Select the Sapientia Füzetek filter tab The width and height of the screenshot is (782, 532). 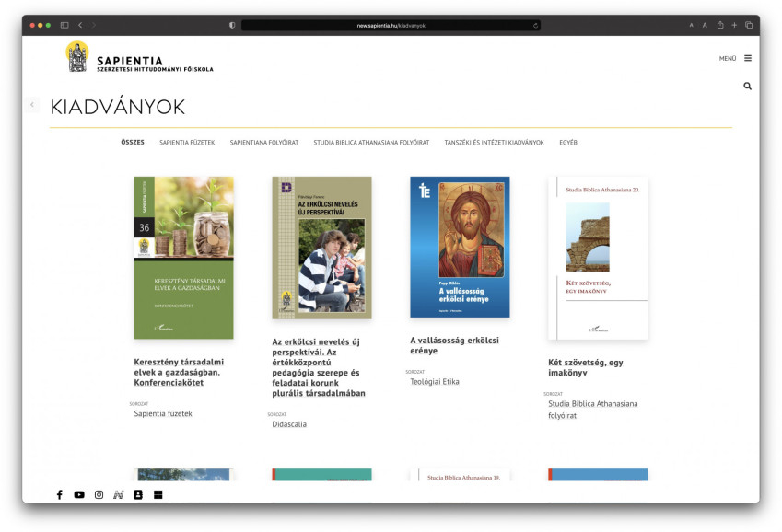pyautogui.click(x=187, y=143)
